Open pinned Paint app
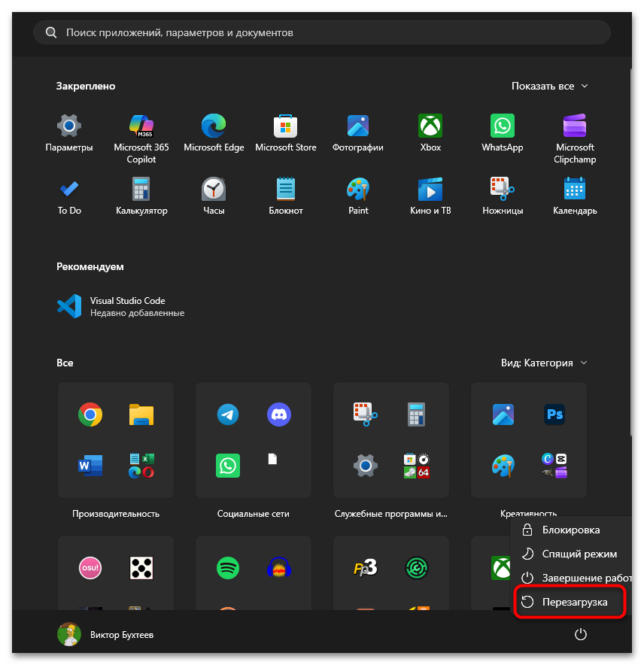Screen dimensions: 644x665 357,196
